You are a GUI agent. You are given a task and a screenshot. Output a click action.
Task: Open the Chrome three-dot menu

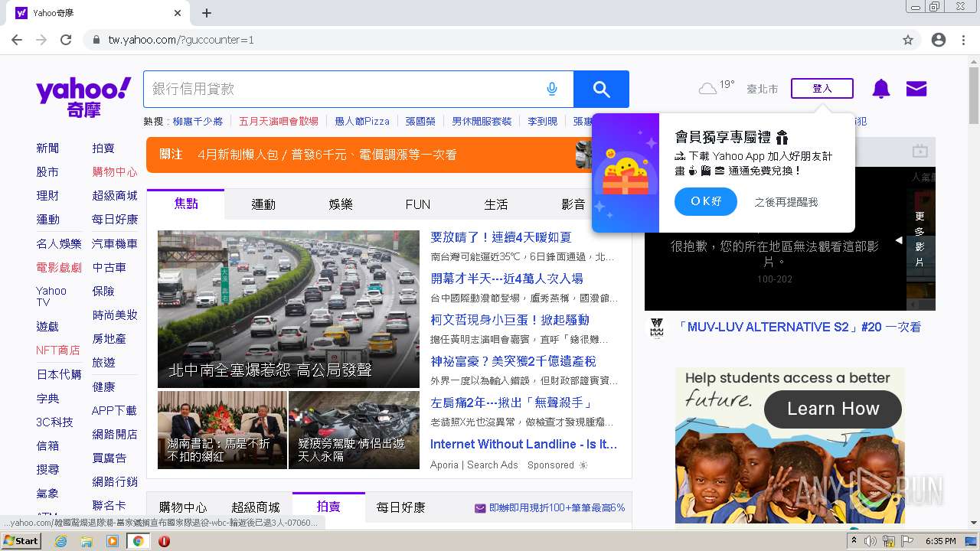pos(964,40)
